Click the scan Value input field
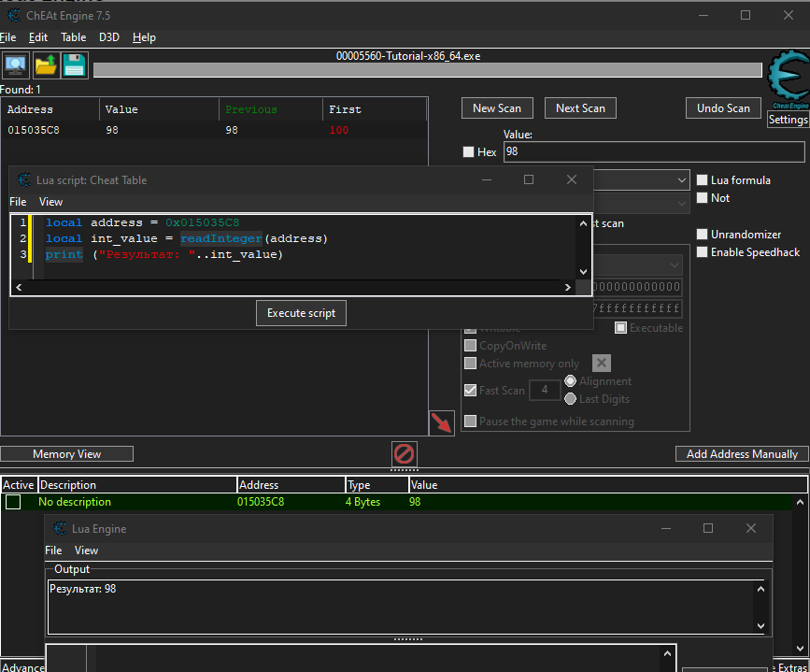 [x=654, y=151]
